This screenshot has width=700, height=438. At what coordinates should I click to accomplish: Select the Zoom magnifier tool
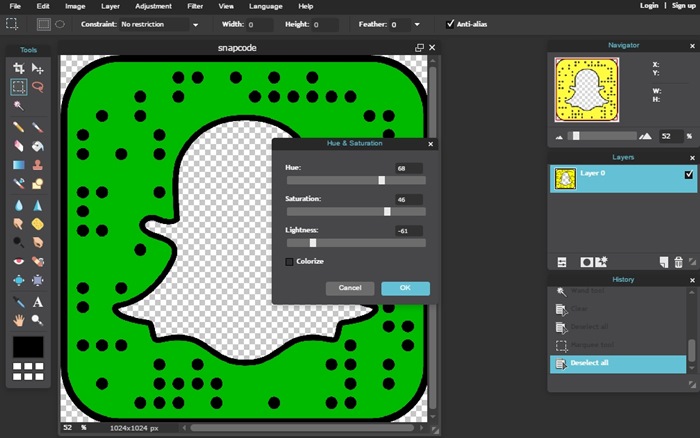click(x=38, y=320)
